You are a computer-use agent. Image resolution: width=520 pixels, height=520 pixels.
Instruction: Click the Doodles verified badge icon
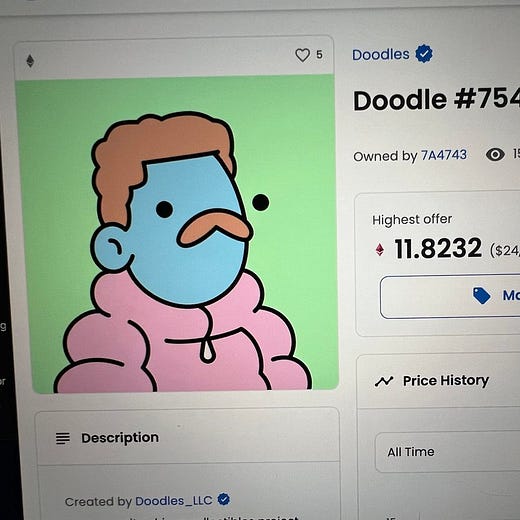coord(424,54)
